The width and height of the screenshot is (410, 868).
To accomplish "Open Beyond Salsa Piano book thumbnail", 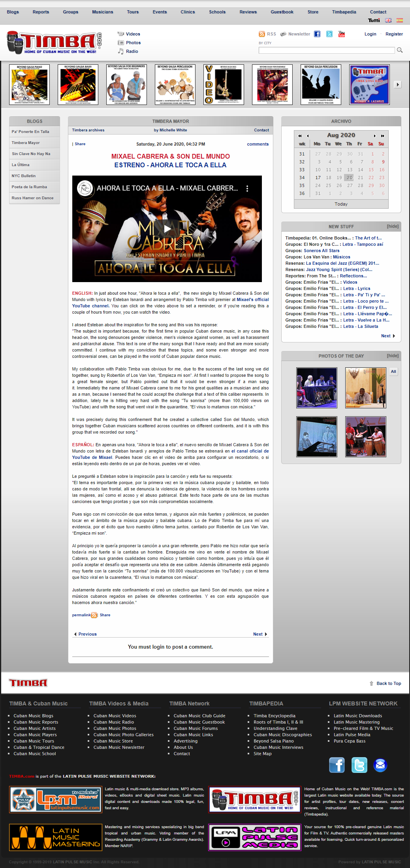I will tap(29, 84).
